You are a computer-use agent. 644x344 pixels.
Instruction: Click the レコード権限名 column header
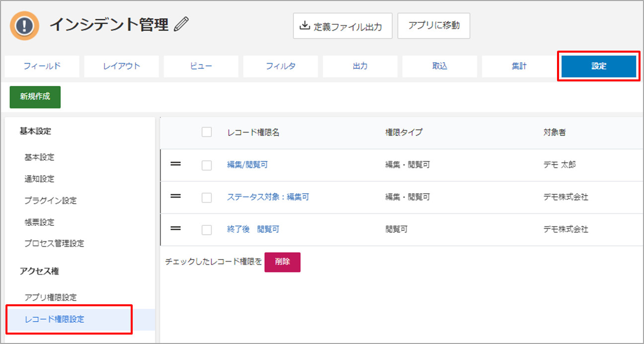[253, 133]
